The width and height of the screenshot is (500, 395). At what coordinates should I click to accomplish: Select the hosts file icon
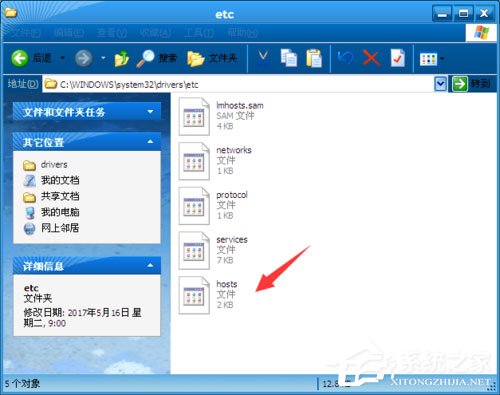pyautogui.click(x=194, y=295)
